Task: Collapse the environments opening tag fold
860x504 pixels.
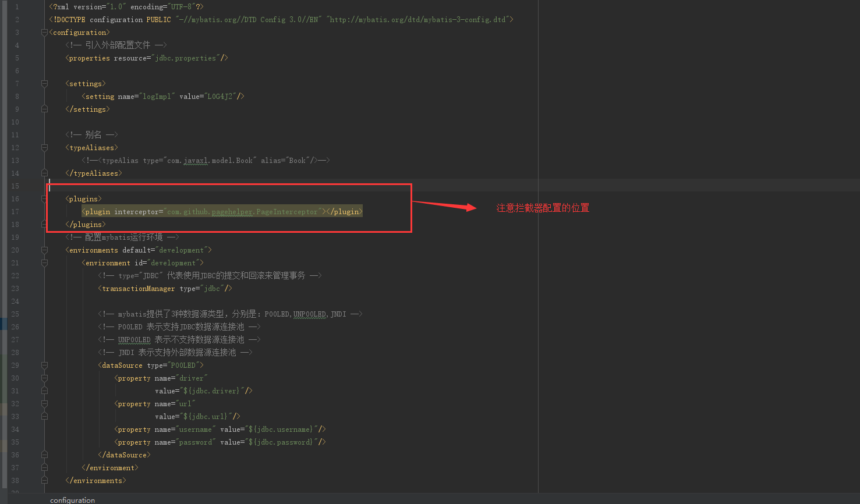Action: [x=44, y=250]
